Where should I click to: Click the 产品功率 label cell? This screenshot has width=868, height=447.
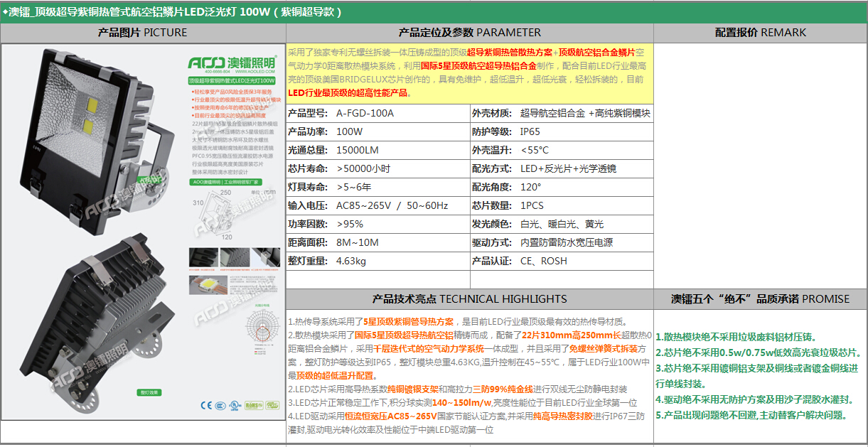pyautogui.click(x=308, y=132)
